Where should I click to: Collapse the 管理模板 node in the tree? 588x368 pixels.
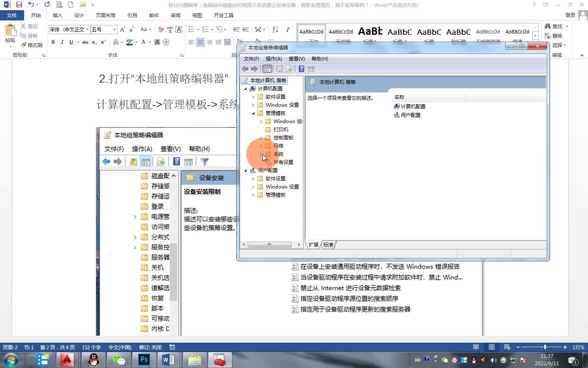(x=254, y=113)
